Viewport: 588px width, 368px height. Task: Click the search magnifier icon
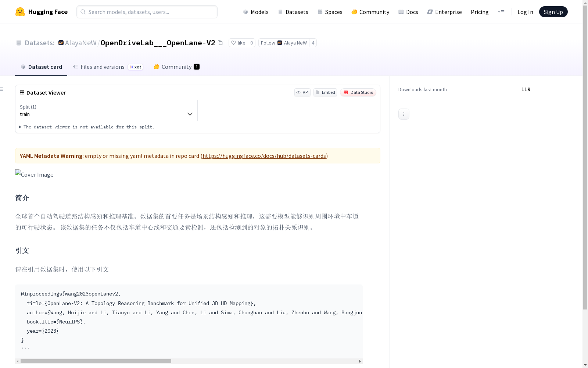(83, 12)
